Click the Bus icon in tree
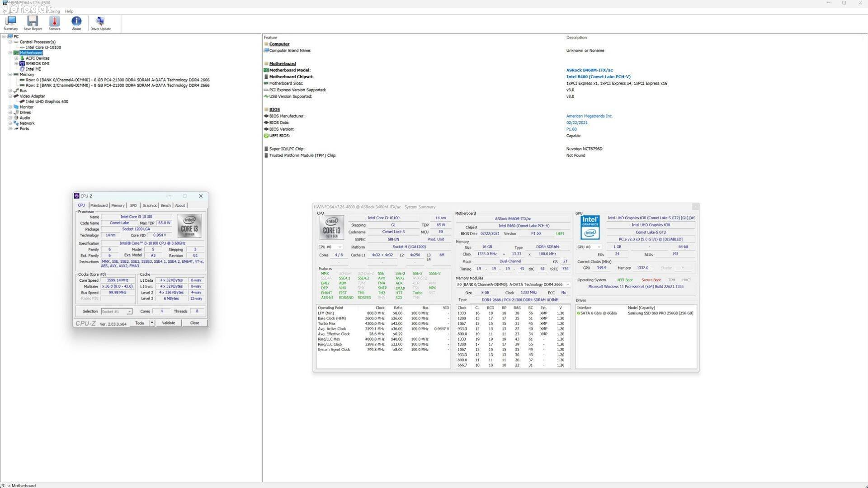Screen dimensions: 868x488 coord(16,91)
